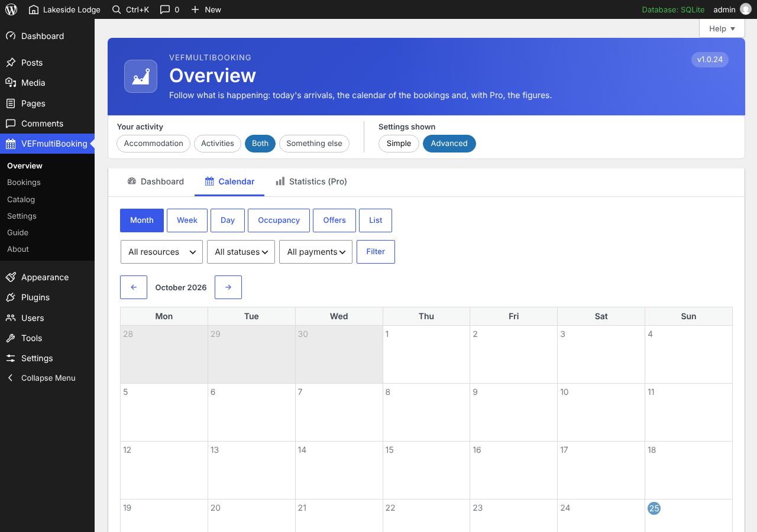Click the Lakeside Lodge home icon
Viewport: 757px width, 532px height.
coord(34,9)
